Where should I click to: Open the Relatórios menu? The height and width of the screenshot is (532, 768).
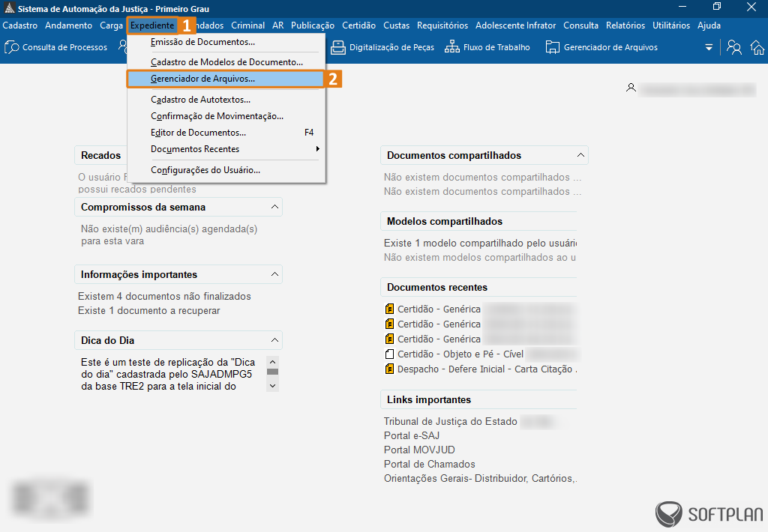(625, 25)
